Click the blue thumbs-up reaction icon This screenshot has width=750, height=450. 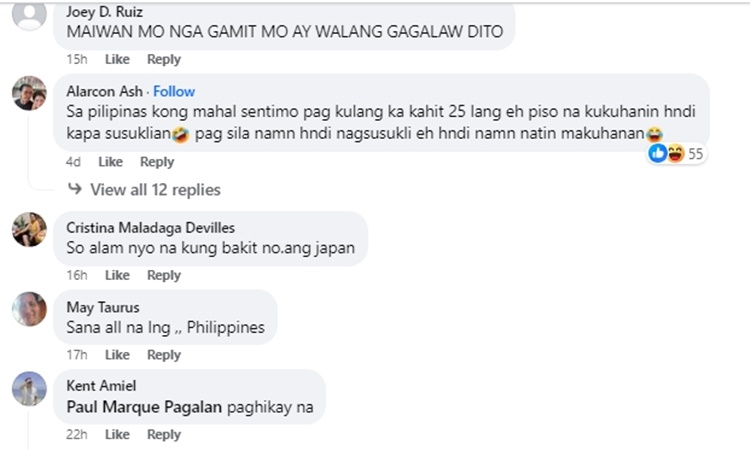point(658,153)
